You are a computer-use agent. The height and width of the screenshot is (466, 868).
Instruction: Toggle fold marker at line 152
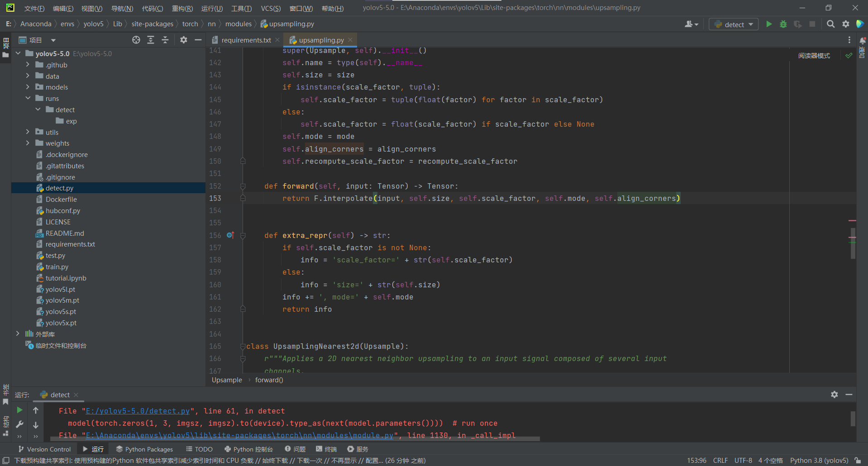coord(243,186)
